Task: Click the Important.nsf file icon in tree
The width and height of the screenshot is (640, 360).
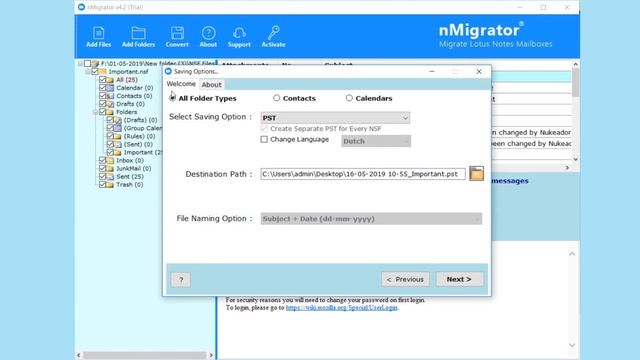Action: point(103,71)
